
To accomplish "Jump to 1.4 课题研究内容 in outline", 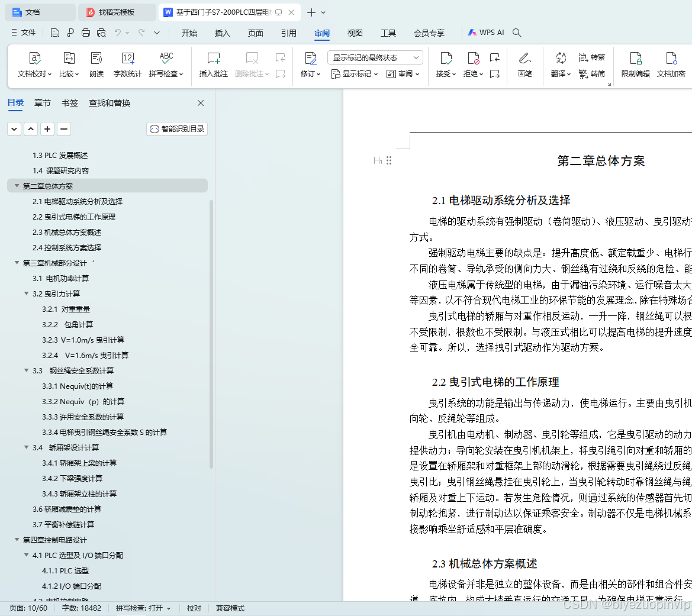I will point(60,170).
